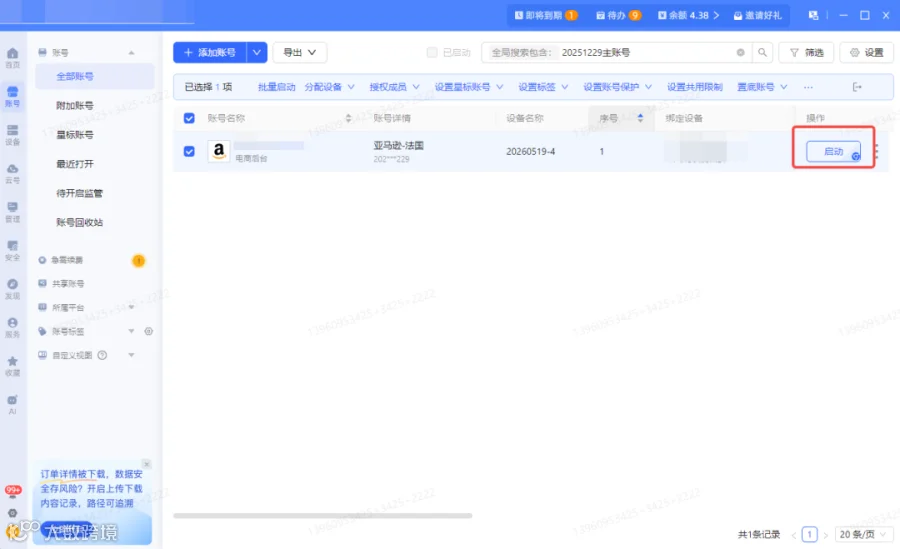Open the 待办 to-do indicator
This screenshot has width=900, height=549.
(x=618, y=16)
